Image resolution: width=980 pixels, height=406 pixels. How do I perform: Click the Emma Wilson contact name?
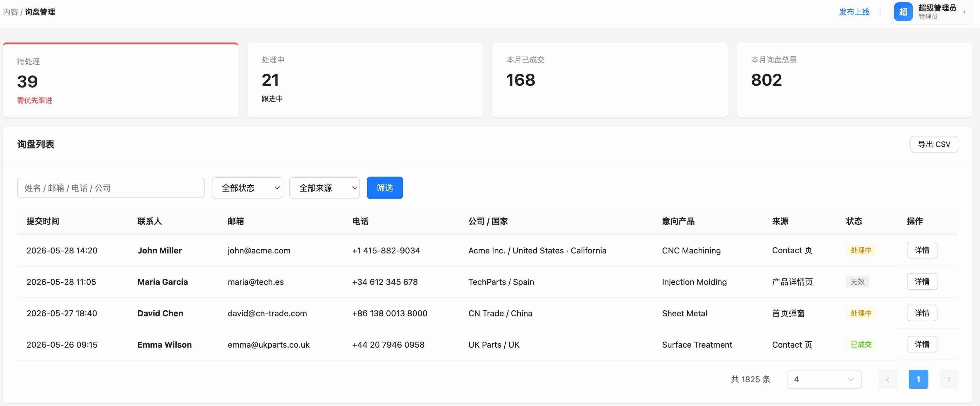[165, 345]
